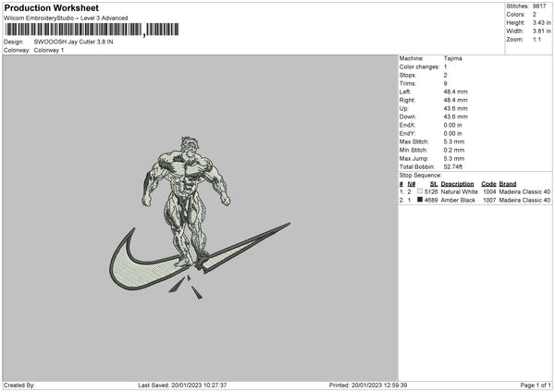This screenshot has height=392, width=555.
Task: Click the Amber Black color swatch
Action: click(x=420, y=200)
